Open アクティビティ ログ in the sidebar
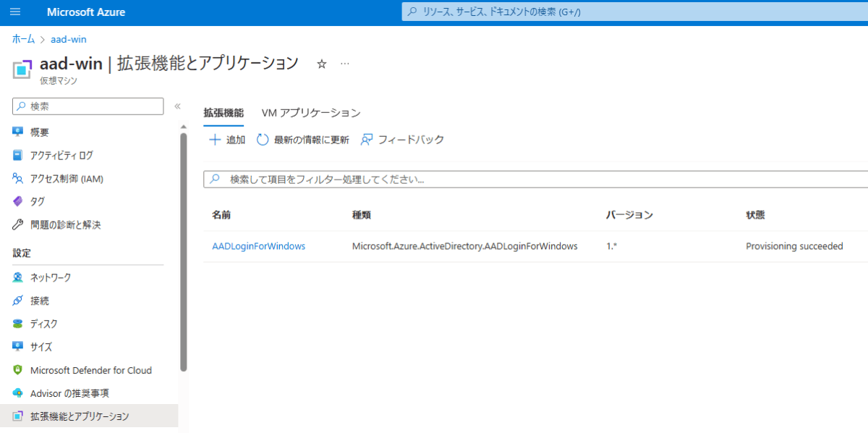This screenshot has height=433, width=868. point(61,155)
